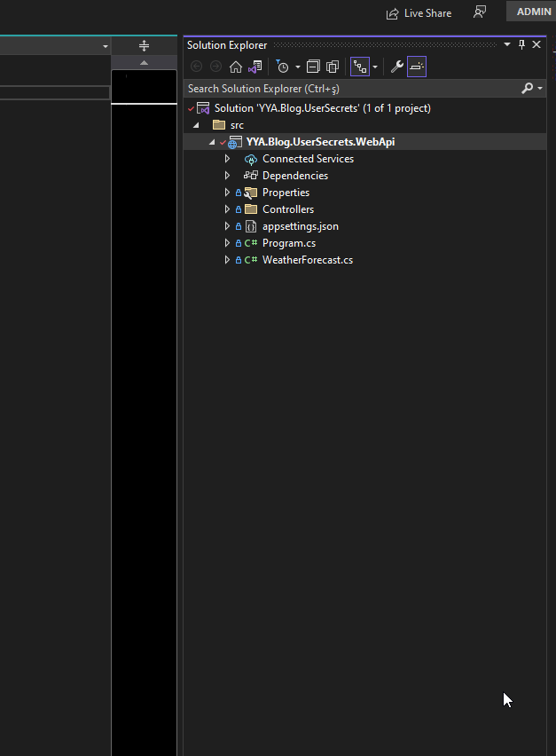This screenshot has width=556, height=756.
Task: Click the lock icon beside Controllers
Action: click(239, 209)
